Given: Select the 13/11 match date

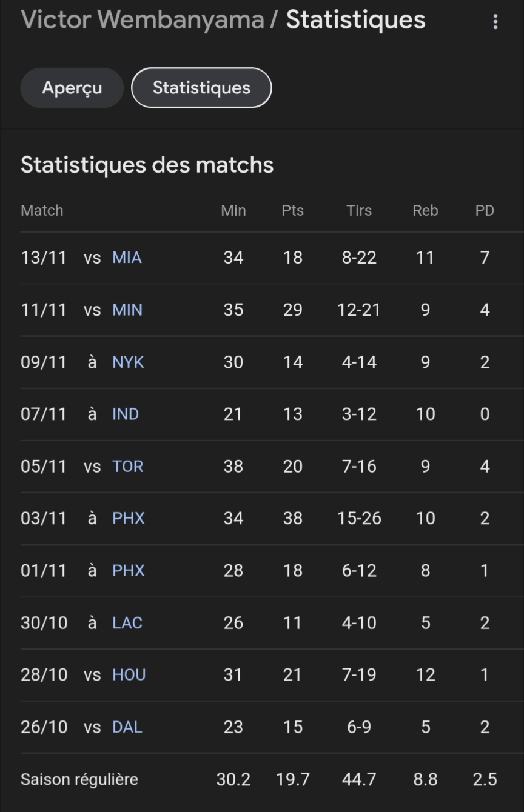Looking at the screenshot, I should click(43, 258).
